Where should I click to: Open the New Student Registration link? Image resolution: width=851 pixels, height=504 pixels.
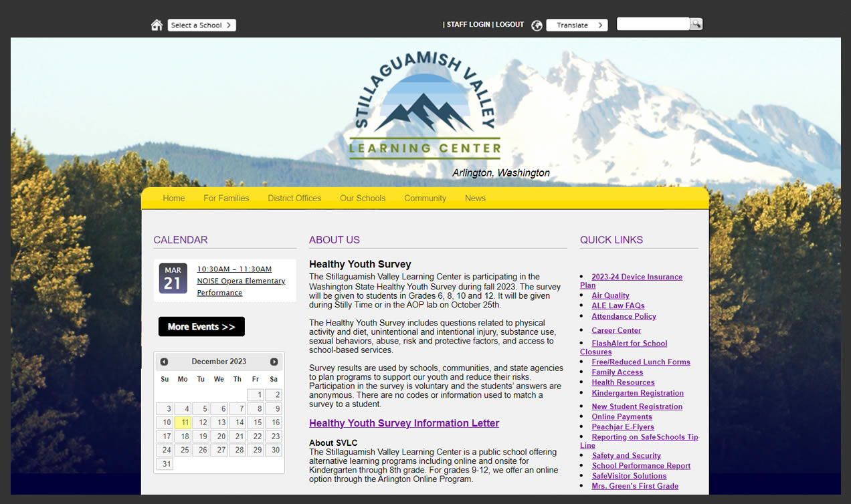637,406
